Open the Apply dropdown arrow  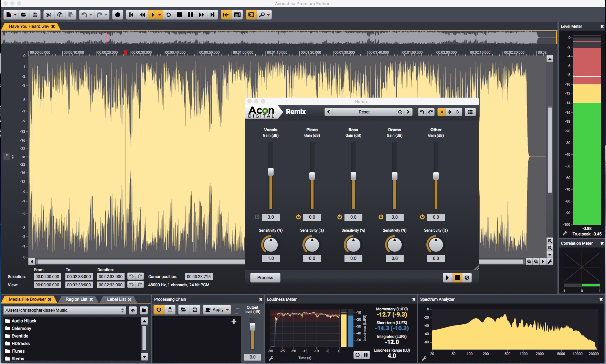(227, 310)
